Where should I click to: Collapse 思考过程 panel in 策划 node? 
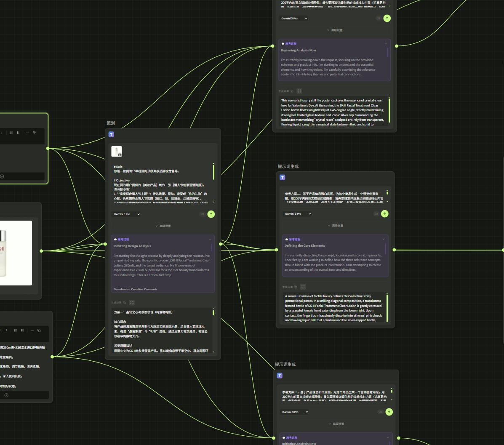[x=210, y=240]
